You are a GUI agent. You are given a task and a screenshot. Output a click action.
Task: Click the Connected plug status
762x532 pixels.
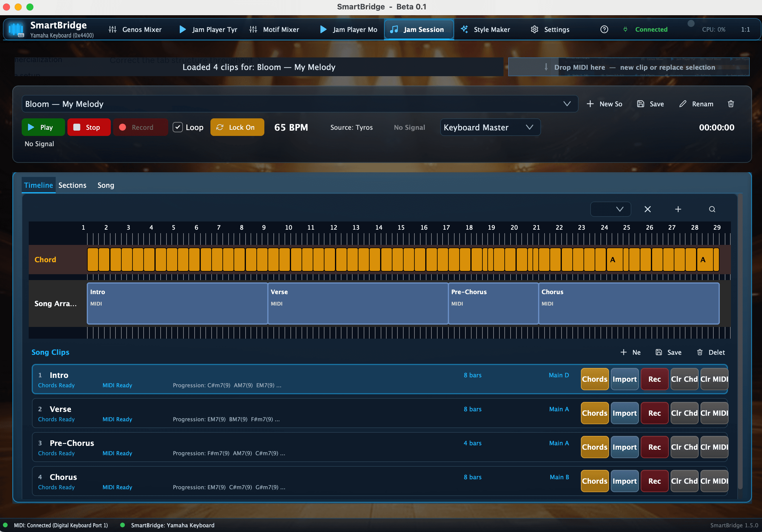(645, 30)
